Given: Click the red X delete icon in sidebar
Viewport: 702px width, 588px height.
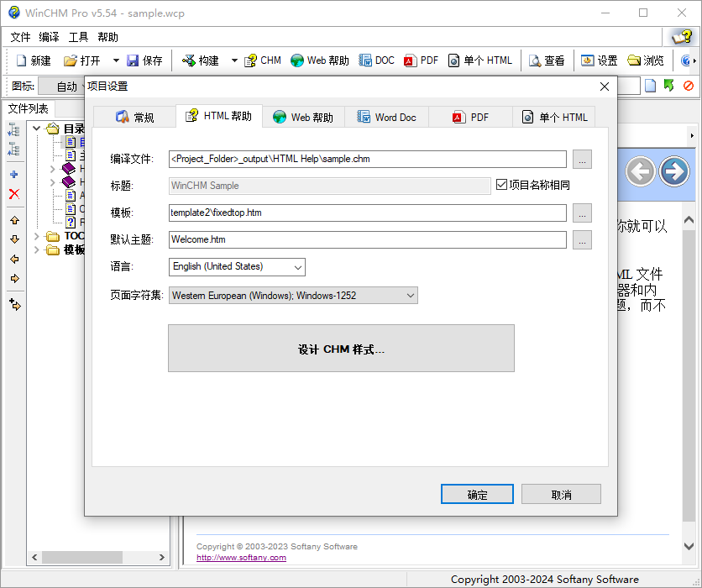Looking at the screenshot, I should pyautogui.click(x=14, y=194).
